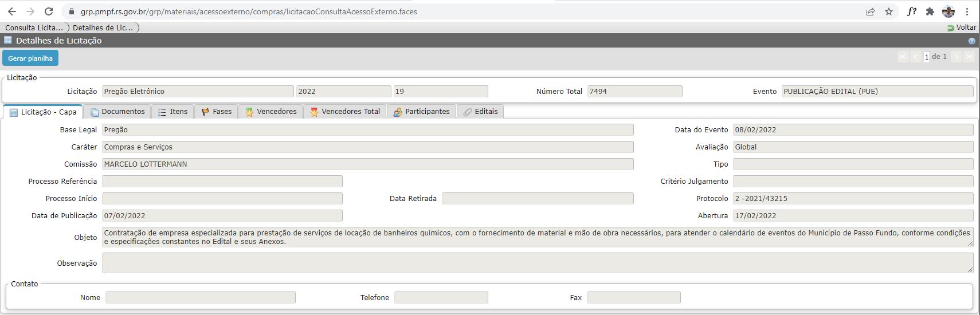This screenshot has width=980, height=315.
Task: Switch to the Documentos tab
Action: coord(117,112)
